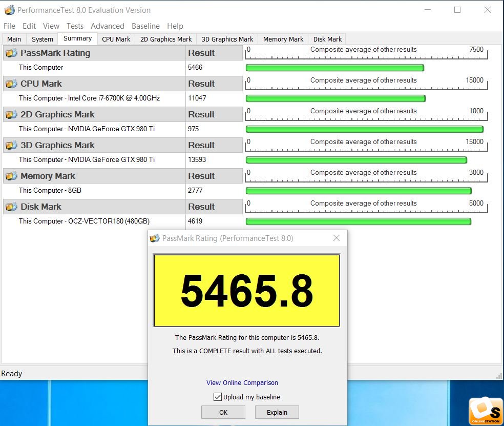The height and width of the screenshot is (426, 504).
Task: Open the Advanced menu
Action: coord(108,26)
